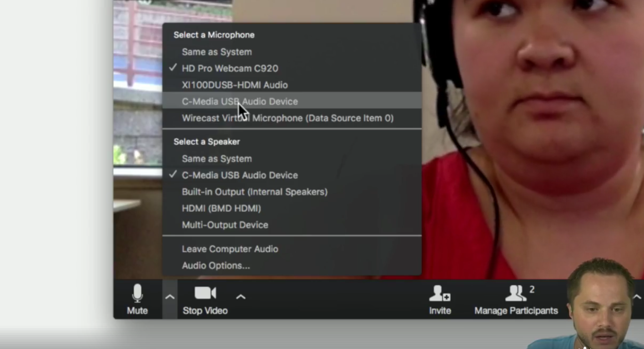Expand the arrow at toolbar's right edge

(x=637, y=297)
